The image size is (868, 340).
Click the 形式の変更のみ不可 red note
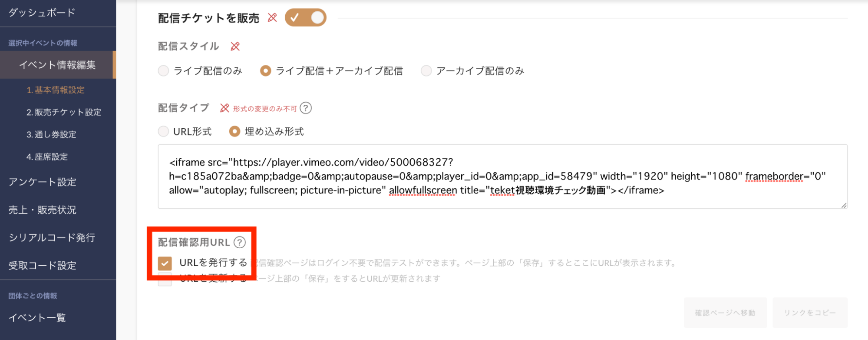pos(265,108)
